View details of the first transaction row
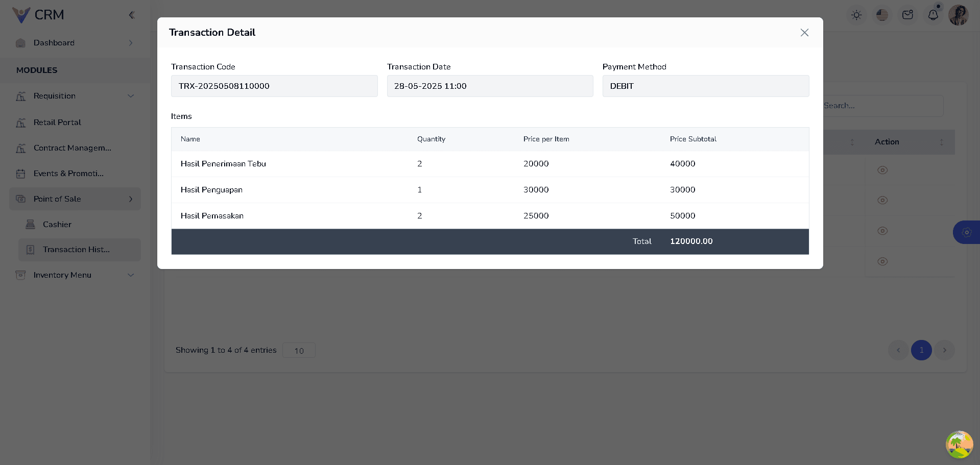The image size is (980, 465). click(x=882, y=170)
